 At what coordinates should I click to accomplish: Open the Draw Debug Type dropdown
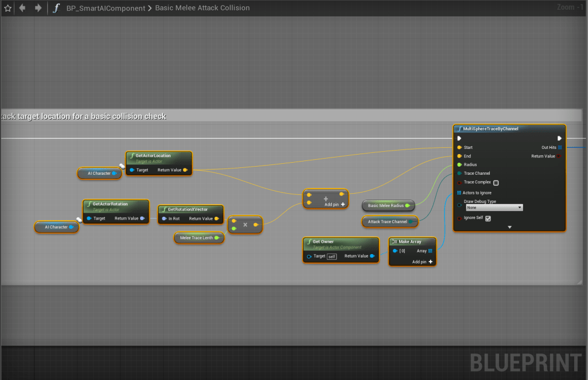point(494,208)
